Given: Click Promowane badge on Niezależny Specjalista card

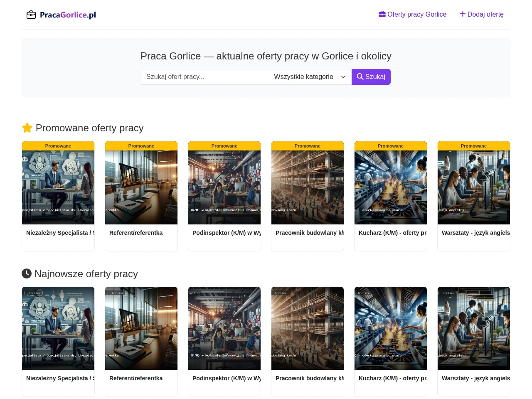Looking at the screenshot, I should coord(58,146).
